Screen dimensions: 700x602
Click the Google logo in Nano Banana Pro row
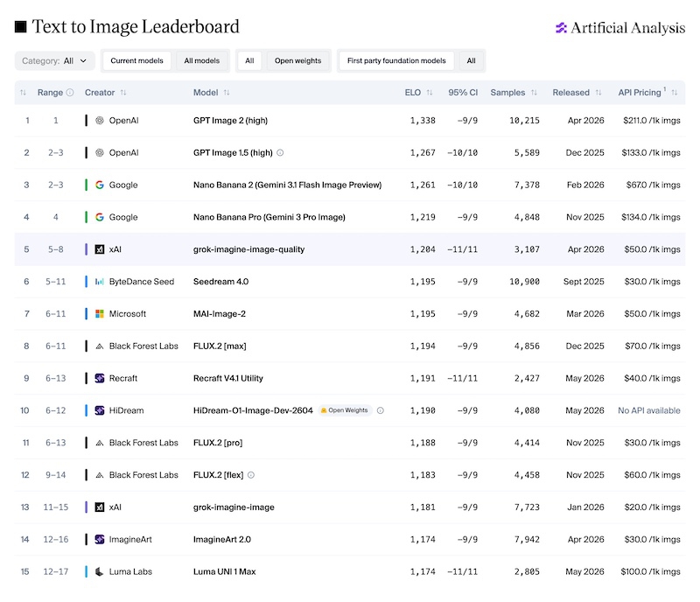pyautogui.click(x=100, y=217)
